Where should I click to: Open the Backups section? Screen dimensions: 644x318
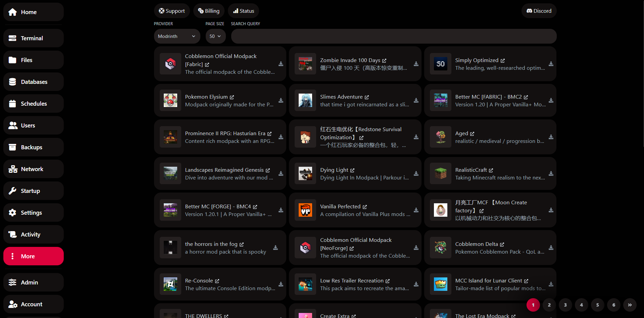point(34,147)
